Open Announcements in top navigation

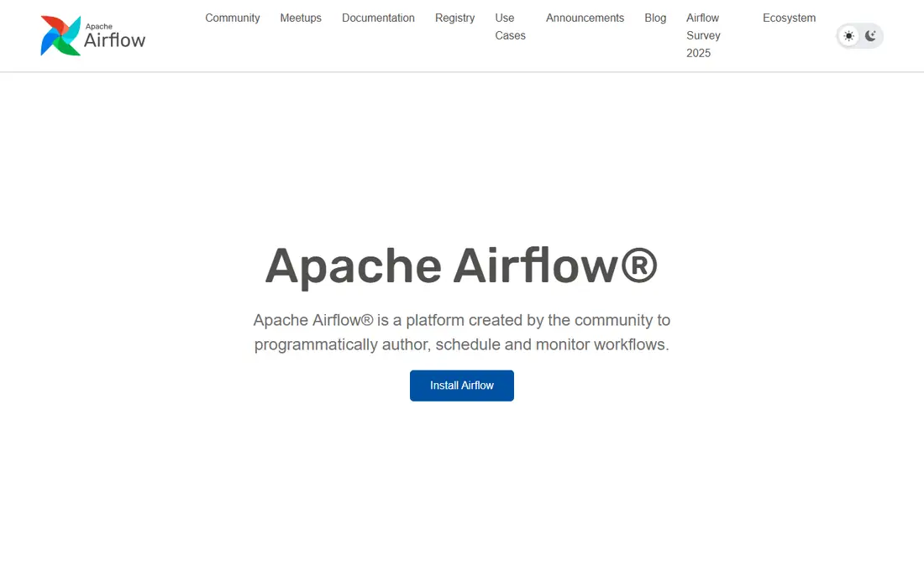[x=585, y=18]
